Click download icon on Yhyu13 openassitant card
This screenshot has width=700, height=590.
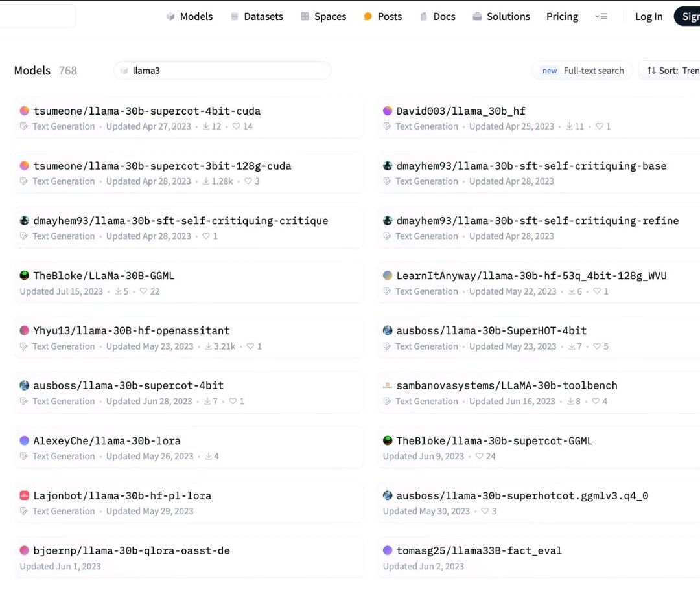coord(209,346)
